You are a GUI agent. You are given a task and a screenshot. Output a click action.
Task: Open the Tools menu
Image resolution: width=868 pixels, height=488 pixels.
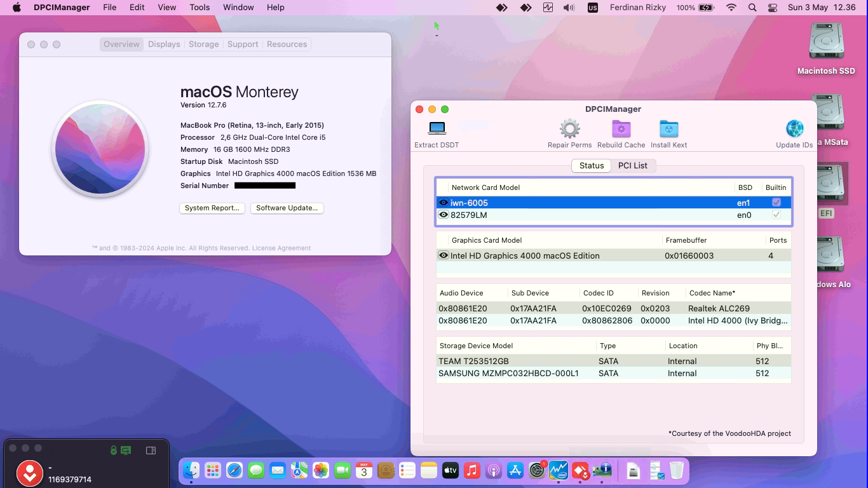tap(200, 8)
